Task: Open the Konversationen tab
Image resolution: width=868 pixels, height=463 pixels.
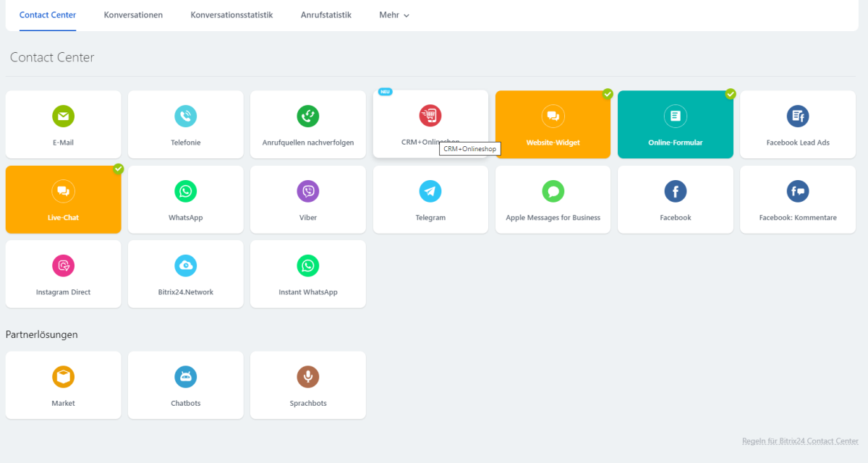Action: point(133,15)
